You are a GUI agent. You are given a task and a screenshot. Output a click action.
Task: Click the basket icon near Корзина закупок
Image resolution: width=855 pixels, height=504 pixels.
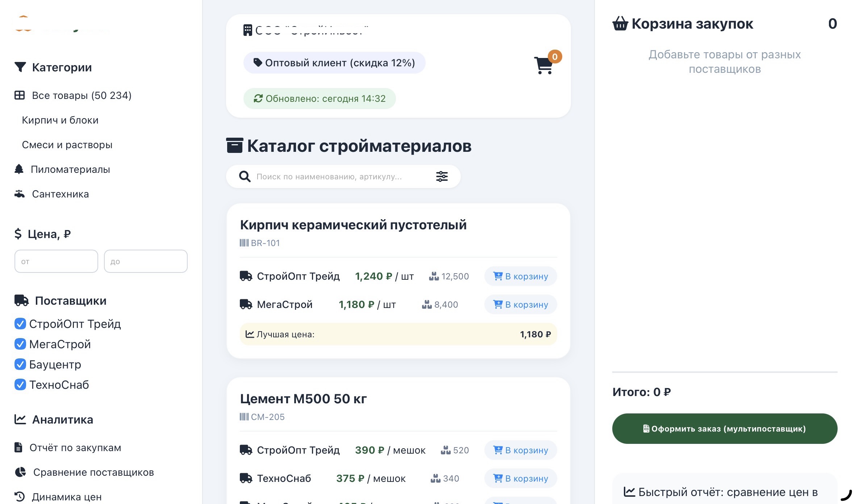coord(620,23)
